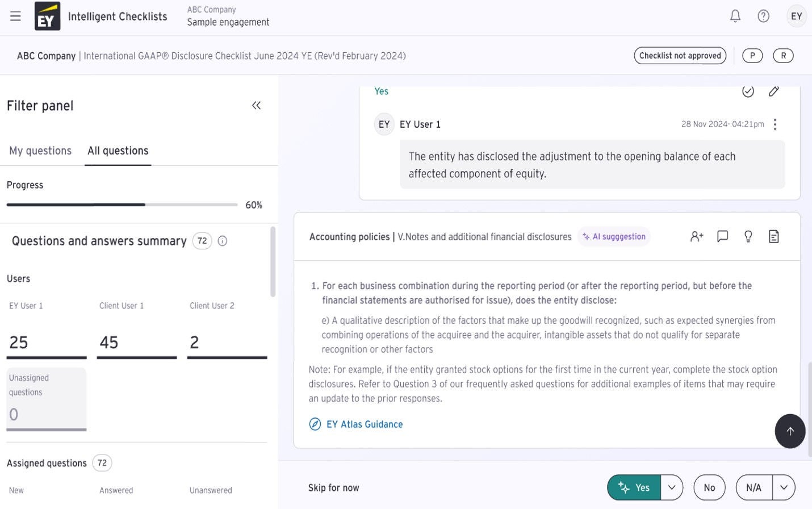Click the AI suggestion badge
812x509 pixels.
coord(614,236)
